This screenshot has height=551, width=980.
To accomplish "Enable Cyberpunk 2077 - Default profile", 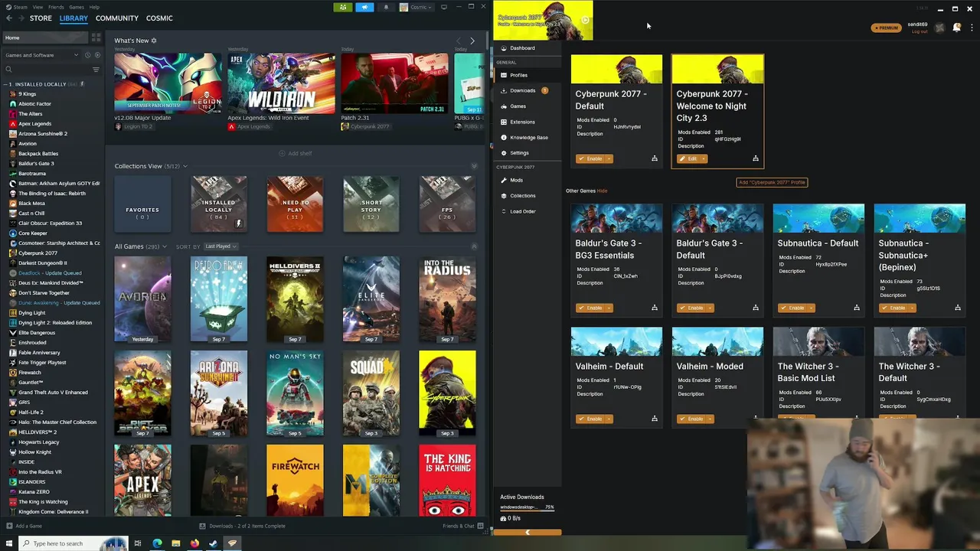I will (x=591, y=158).
